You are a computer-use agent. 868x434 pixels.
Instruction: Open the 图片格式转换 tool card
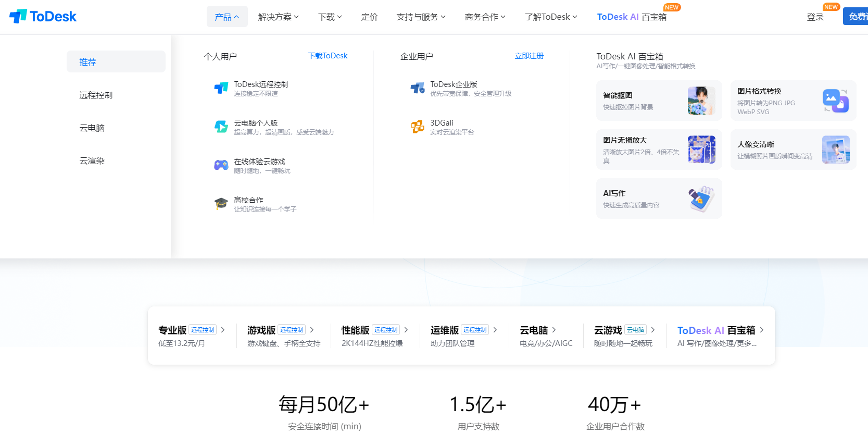[x=794, y=101]
